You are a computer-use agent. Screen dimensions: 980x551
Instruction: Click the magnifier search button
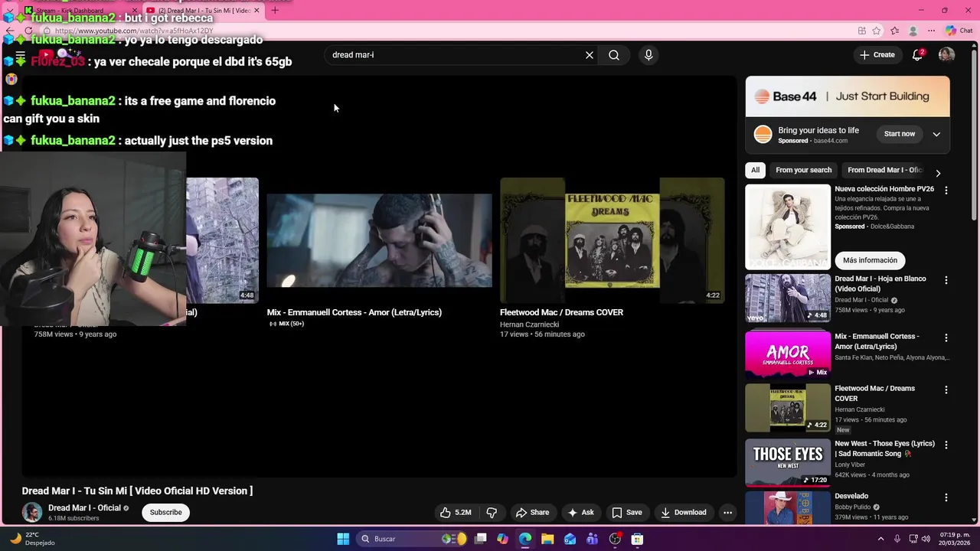click(x=614, y=55)
